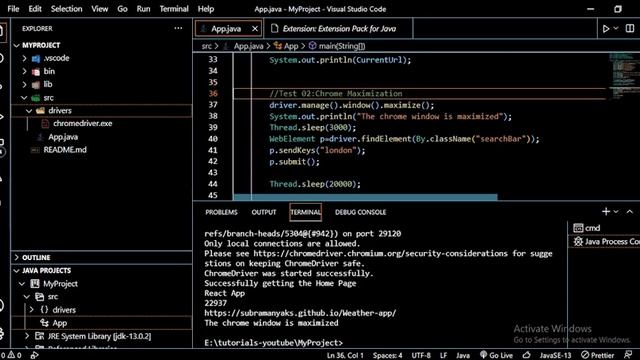Change encoding via UTF-8 status
Screen dimensions: 640x360
(421, 356)
